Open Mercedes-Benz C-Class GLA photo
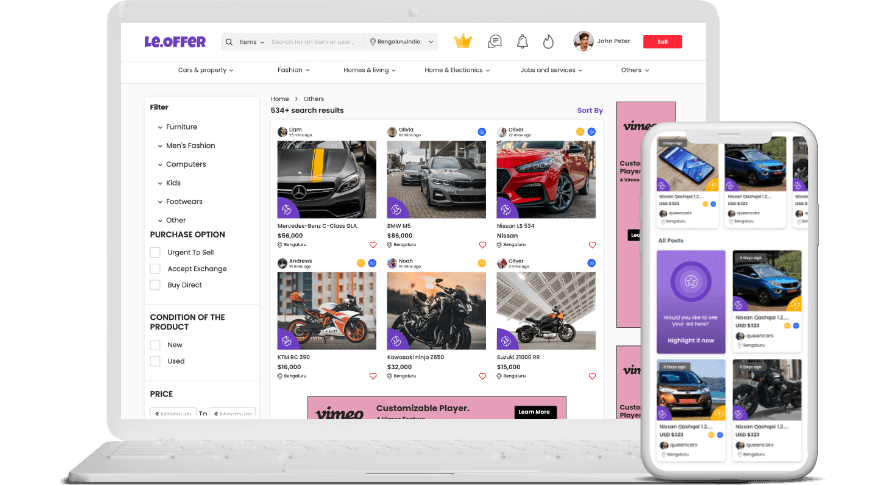The height and width of the screenshot is (485, 885). [x=327, y=180]
